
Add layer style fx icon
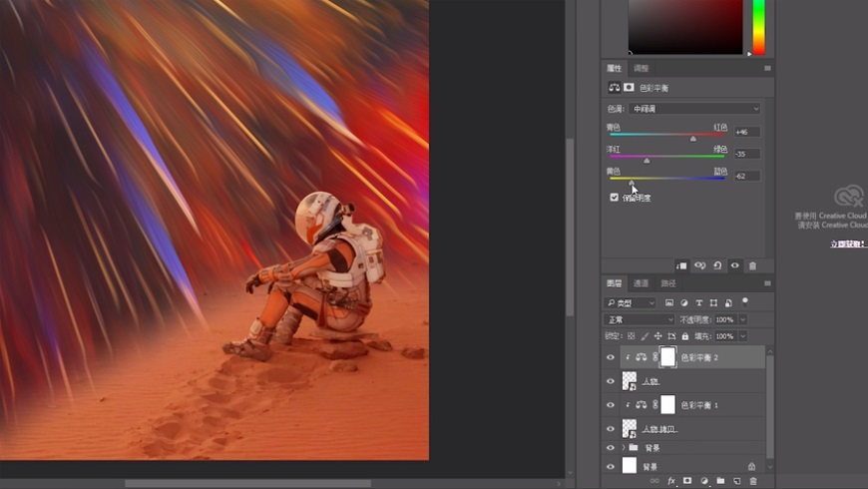[x=670, y=481]
